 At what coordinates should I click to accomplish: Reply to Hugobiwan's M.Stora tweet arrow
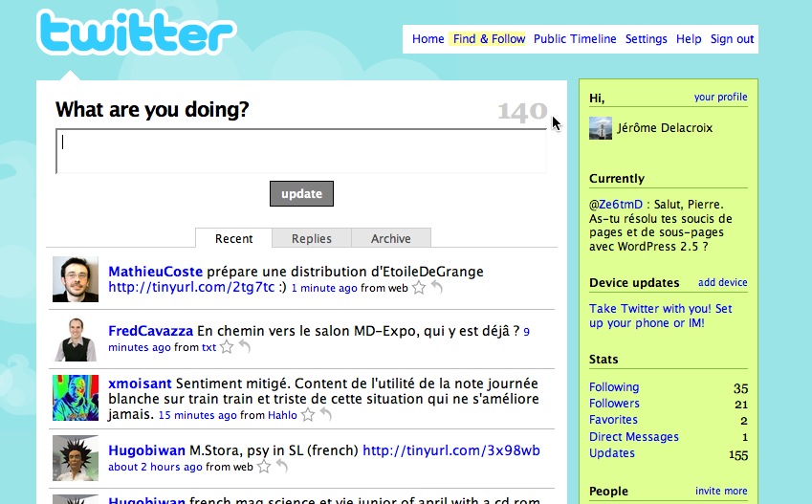pyautogui.click(x=282, y=466)
